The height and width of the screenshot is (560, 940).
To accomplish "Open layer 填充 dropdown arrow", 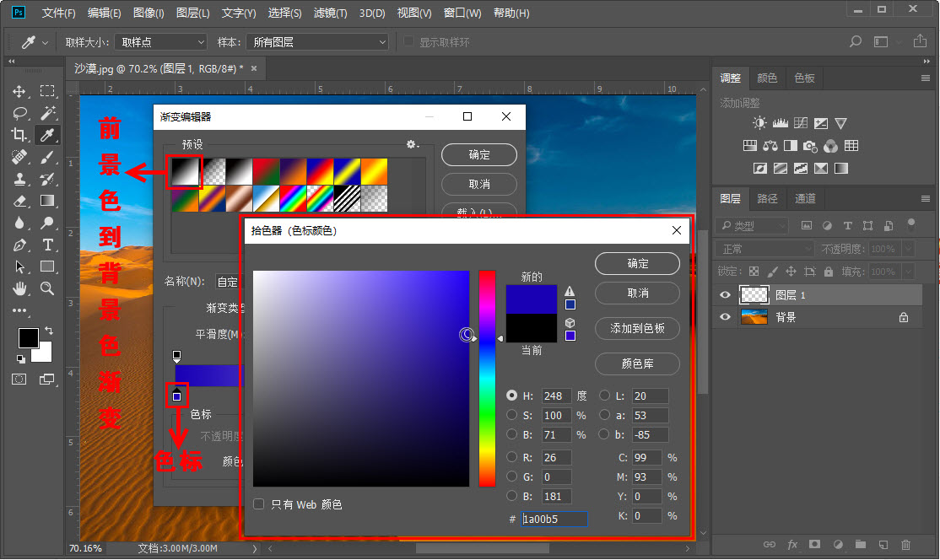I will pyautogui.click(x=909, y=272).
